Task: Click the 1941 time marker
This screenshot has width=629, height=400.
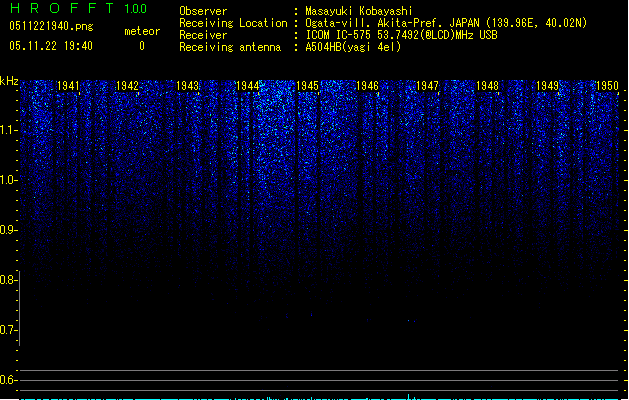Action: pyautogui.click(x=68, y=86)
